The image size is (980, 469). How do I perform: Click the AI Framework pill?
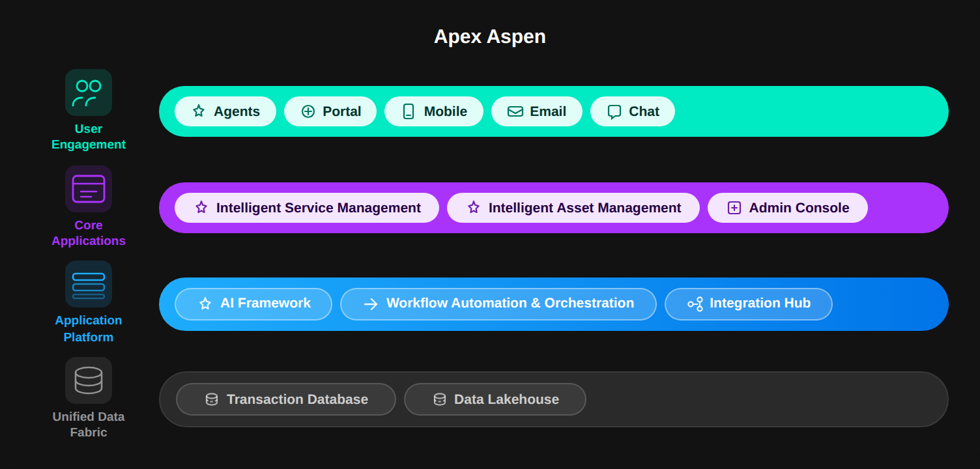click(x=253, y=303)
